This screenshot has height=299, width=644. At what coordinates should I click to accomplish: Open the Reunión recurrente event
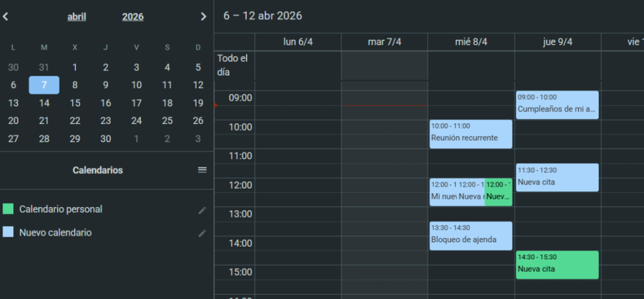pyautogui.click(x=470, y=134)
